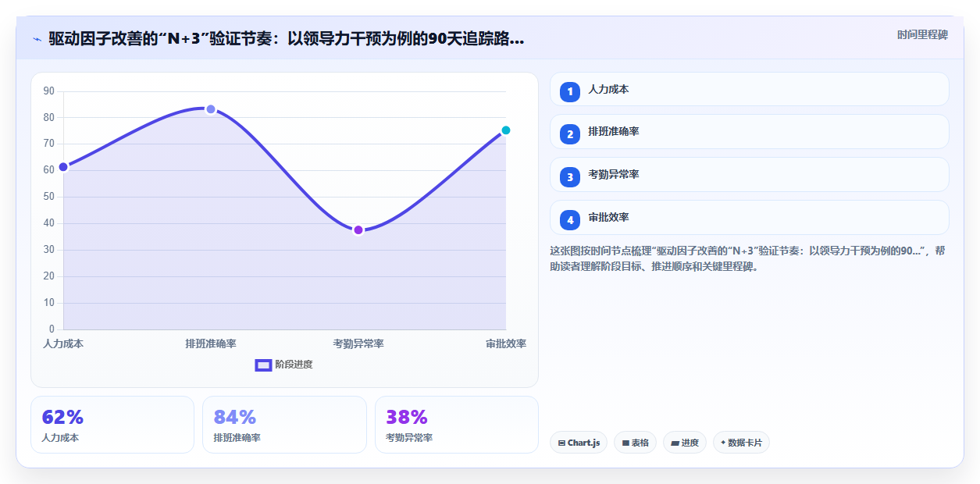Image resolution: width=980 pixels, height=484 pixels.
Task: Click the number 4 badge for 审批效率
Action: point(570,220)
